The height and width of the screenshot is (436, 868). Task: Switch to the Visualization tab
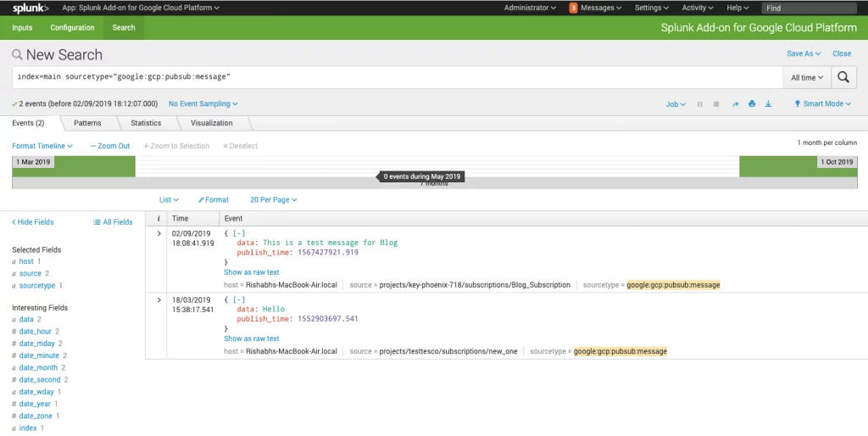(x=211, y=123)
